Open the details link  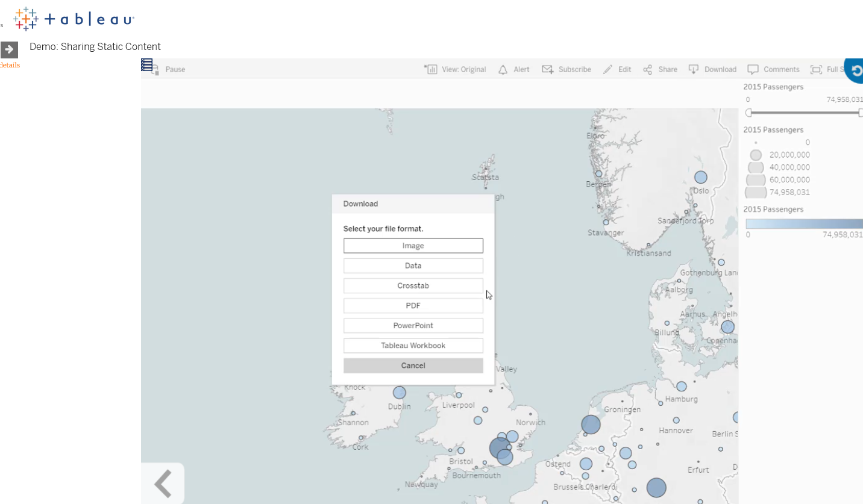point(10,65)
